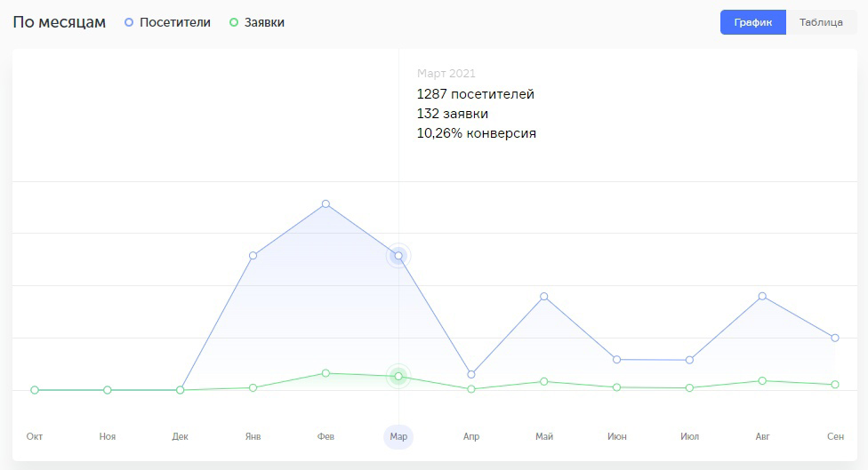The width and height of the screenshot is (868, 470).
Task: Click the August visitors data point
Action: (x=762, y=297)
